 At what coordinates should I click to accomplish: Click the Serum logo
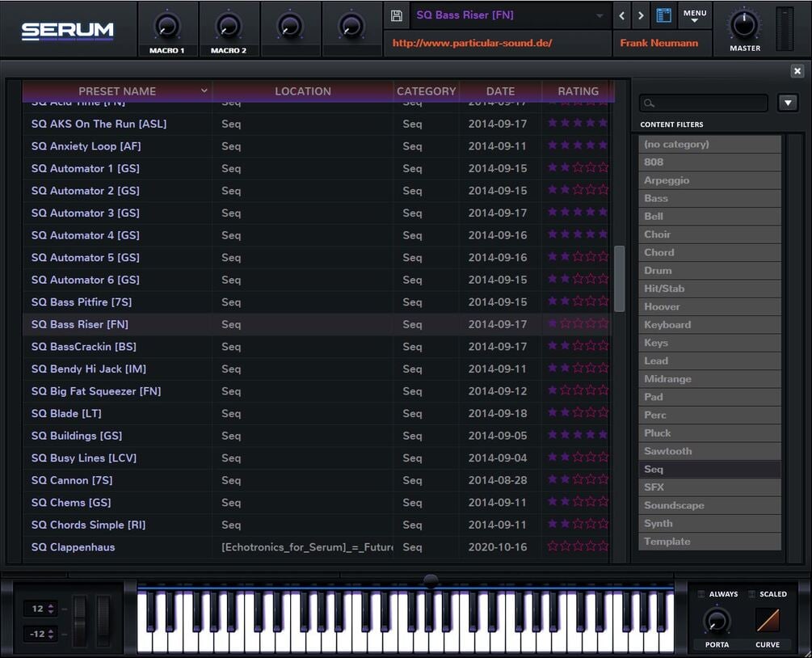point(67,31)
